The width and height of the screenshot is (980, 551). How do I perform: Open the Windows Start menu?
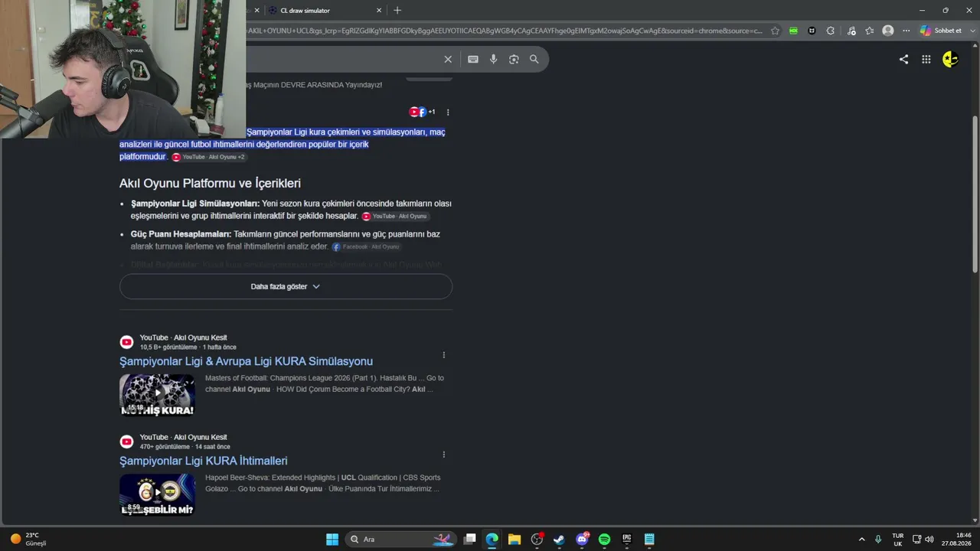click(332, 540)
